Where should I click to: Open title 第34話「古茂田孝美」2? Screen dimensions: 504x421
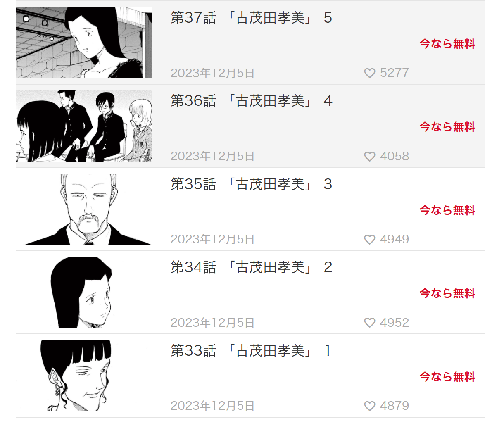(252, 267)
